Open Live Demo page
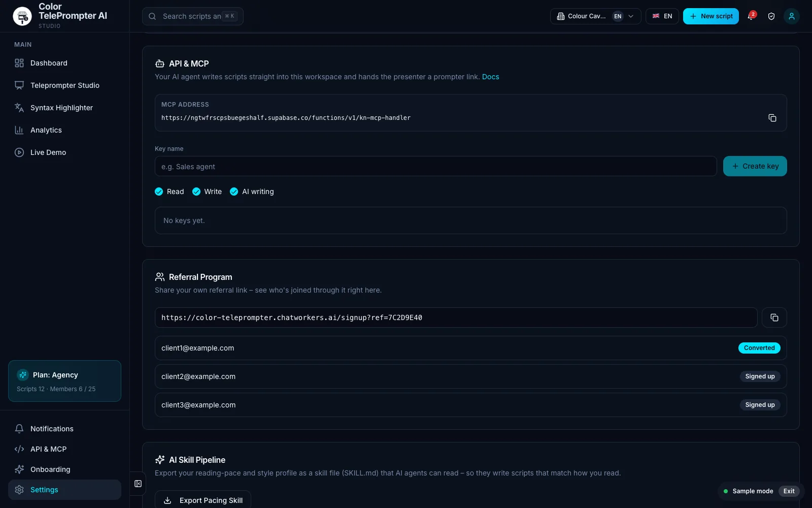This screenshot has height=508, width=812. [64, 152]
